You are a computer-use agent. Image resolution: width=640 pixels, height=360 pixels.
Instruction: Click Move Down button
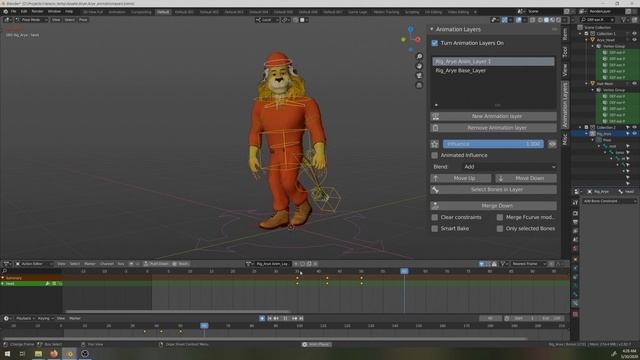point(526,178)
